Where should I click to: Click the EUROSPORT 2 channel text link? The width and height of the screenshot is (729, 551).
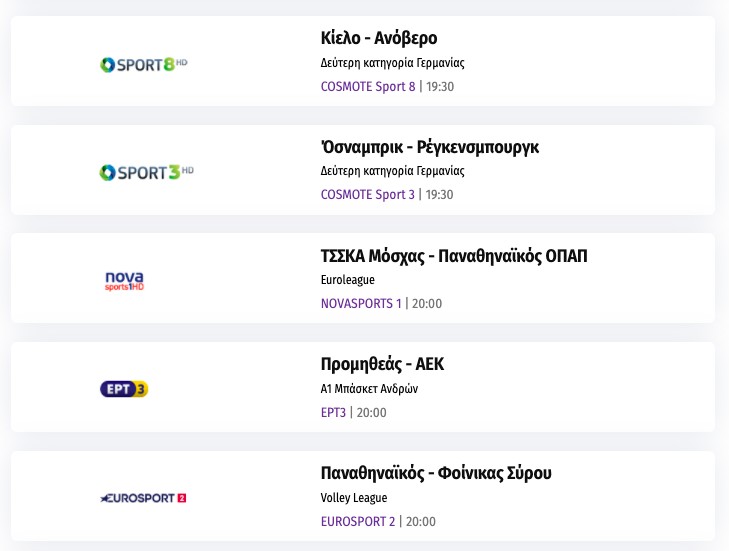(358, 521)
